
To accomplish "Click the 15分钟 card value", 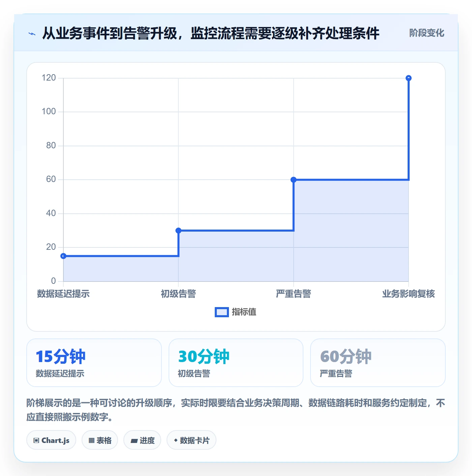I will pyautogui.click(x=61, y=357).
